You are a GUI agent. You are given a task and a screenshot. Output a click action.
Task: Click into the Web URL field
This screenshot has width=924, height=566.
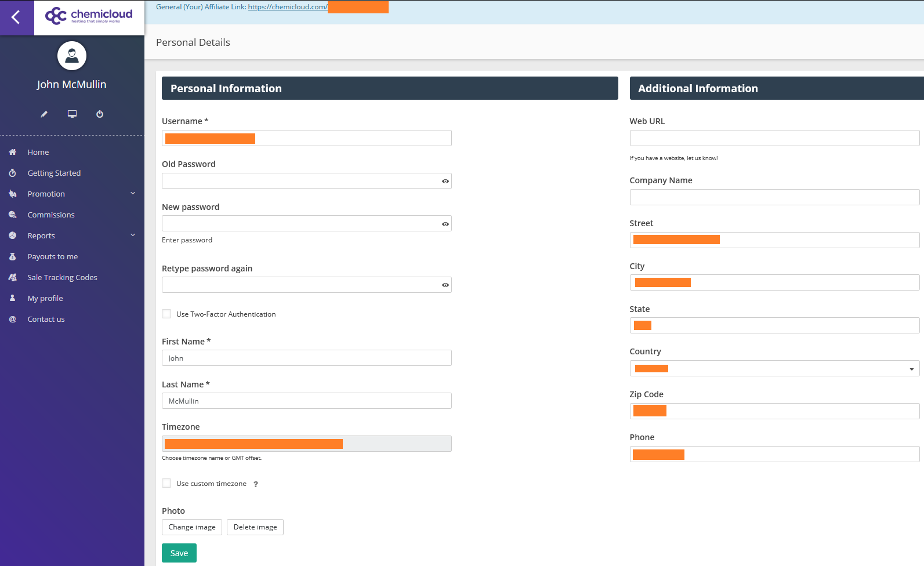774,138
